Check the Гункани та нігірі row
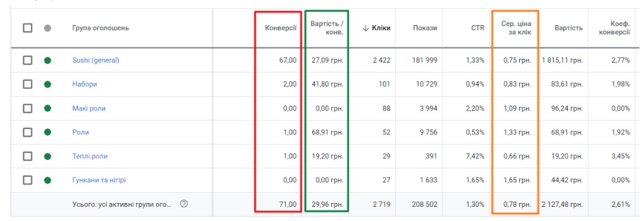644x221 pixels. coord(27,180)
